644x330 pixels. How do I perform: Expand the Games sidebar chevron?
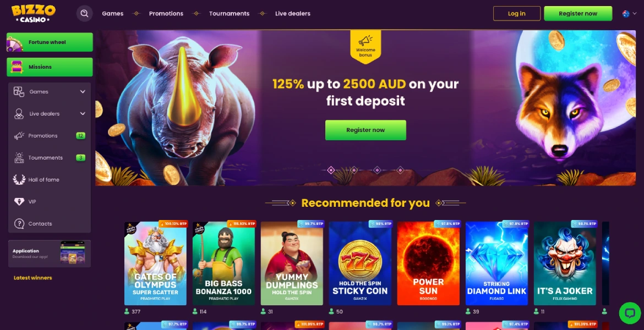[83, 91]
